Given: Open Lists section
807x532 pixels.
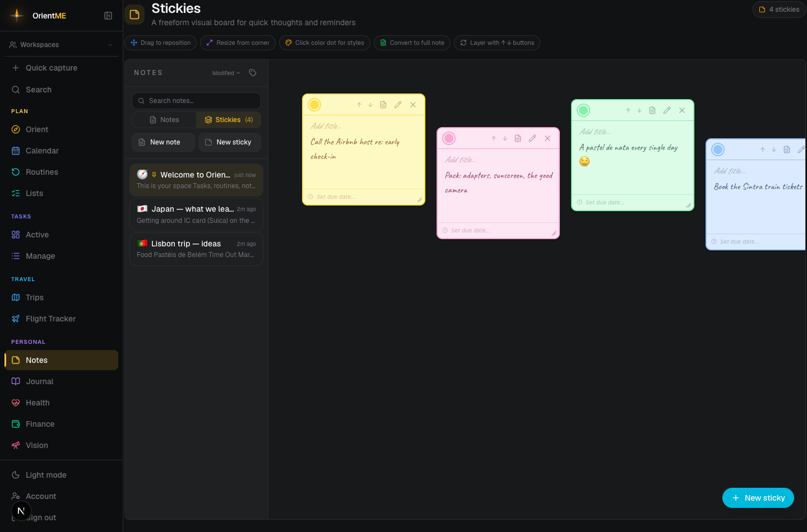Looking at the screenshot, I should tap(61, 193).
